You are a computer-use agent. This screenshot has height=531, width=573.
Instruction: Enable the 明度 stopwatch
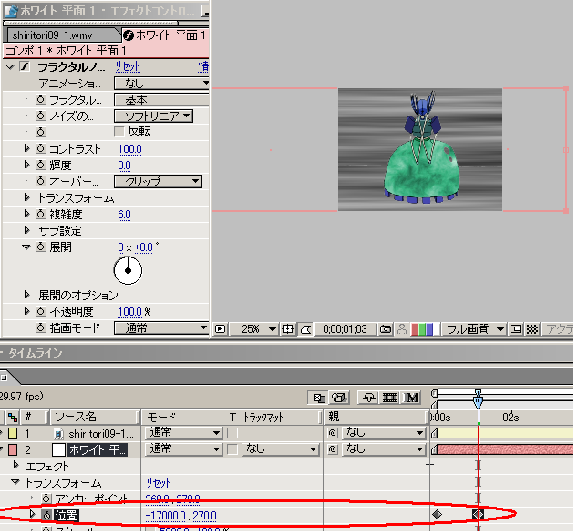41,165
